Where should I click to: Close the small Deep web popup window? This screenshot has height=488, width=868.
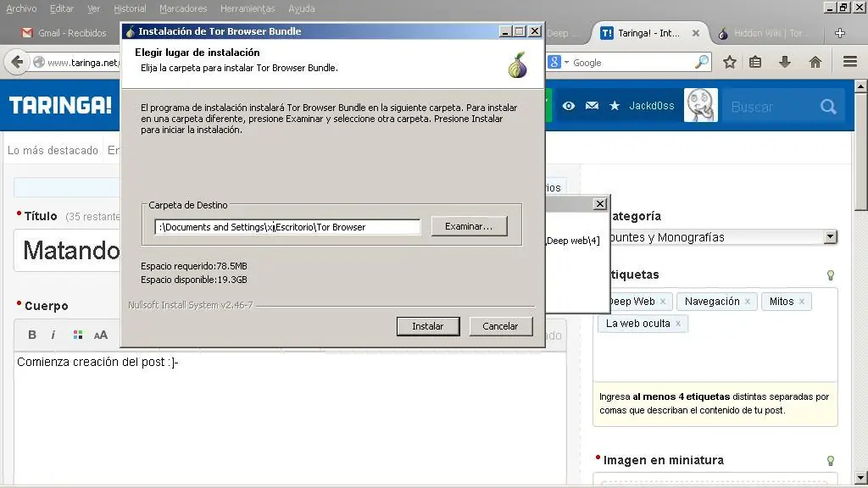[600, 204]
